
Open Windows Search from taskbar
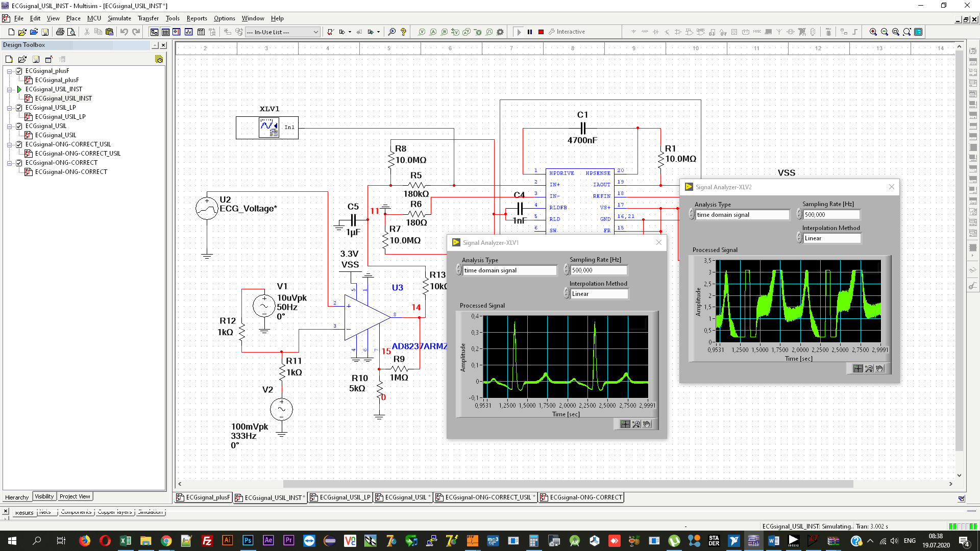coord(37,541)
